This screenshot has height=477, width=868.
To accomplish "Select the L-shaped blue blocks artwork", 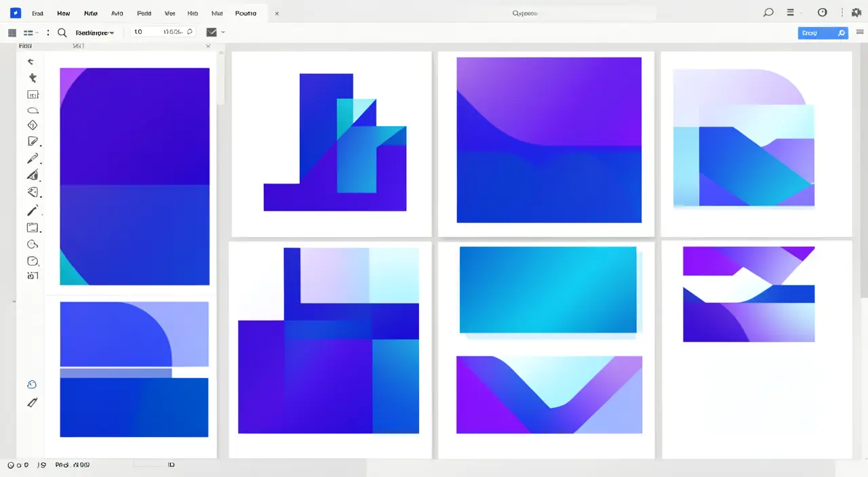I will (x=335, y=142).
